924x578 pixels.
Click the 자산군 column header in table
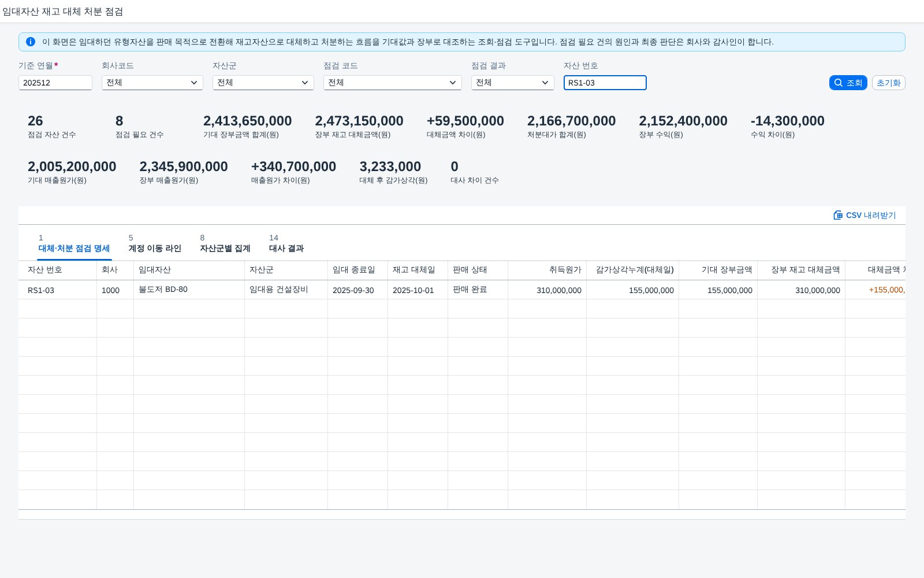tap(286, 270)
